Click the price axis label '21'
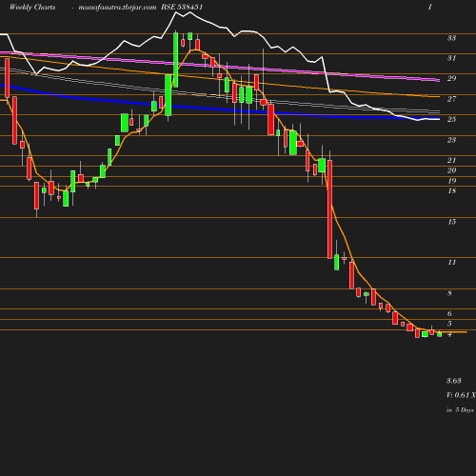 click(x=451, y=160)
